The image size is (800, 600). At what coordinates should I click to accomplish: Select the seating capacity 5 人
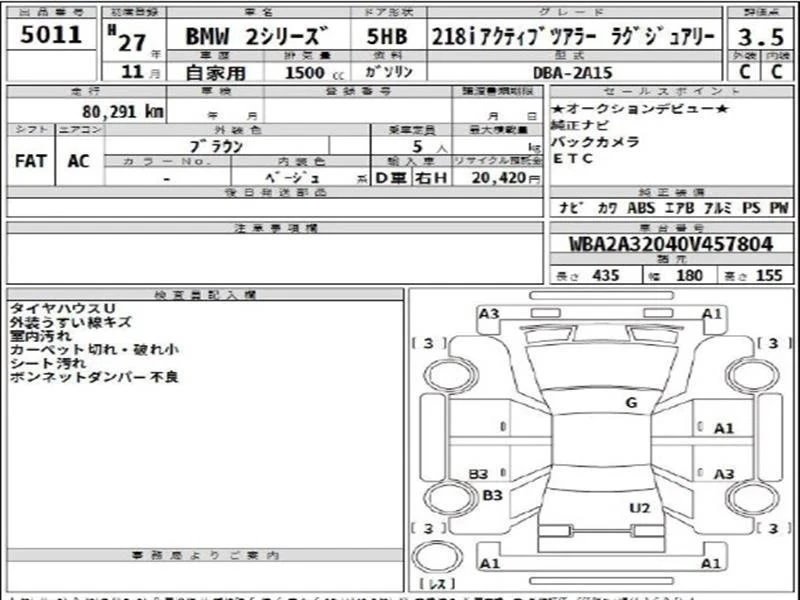[x=430, y=147]
